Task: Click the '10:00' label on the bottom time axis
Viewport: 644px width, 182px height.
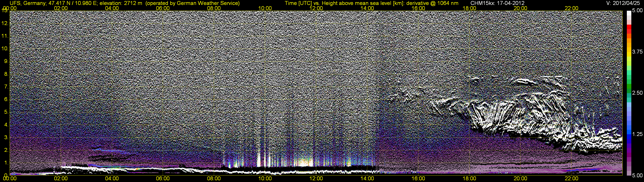Action: (x=265, y=179)
